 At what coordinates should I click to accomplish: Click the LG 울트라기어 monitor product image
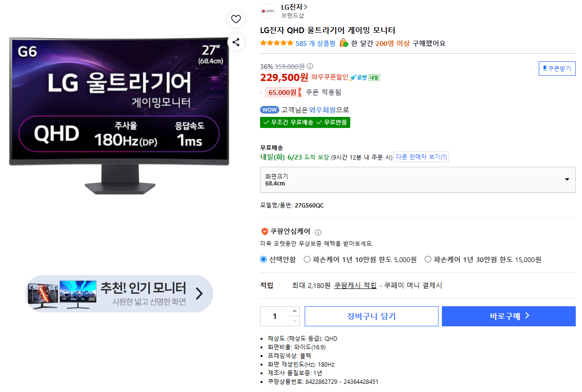[119, 116]
